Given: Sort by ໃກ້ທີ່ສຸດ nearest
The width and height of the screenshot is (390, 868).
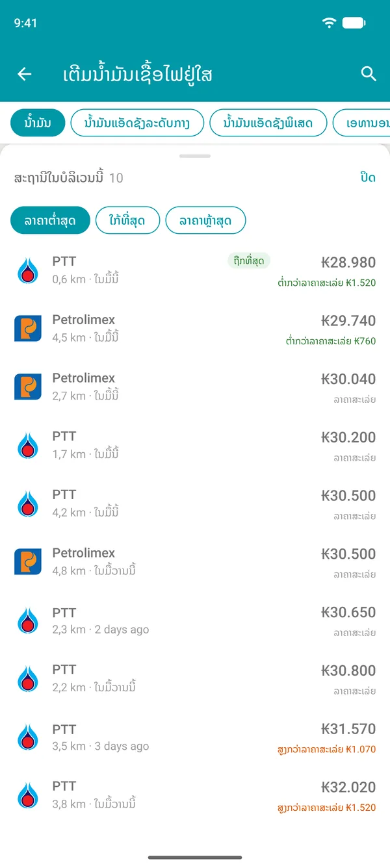Looking at the screenshot, I should coord(128,220).
